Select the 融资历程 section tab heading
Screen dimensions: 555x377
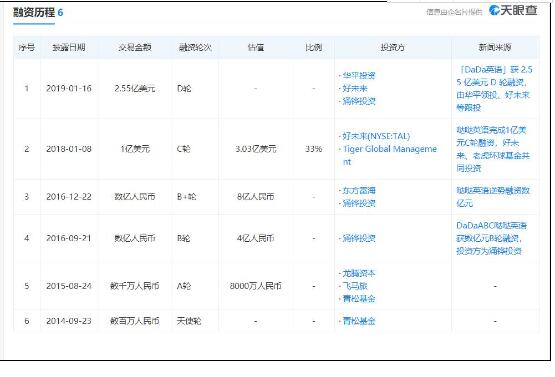tap(34, 12)
